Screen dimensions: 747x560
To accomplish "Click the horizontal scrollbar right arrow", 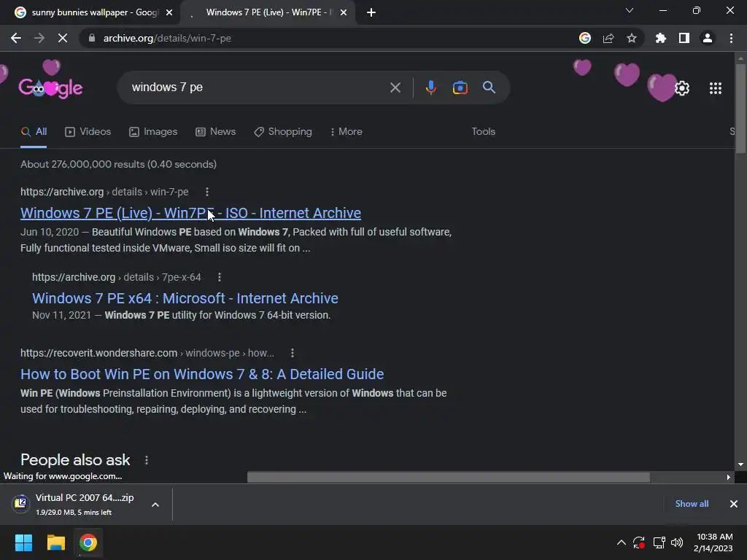I will coord(729,477).
